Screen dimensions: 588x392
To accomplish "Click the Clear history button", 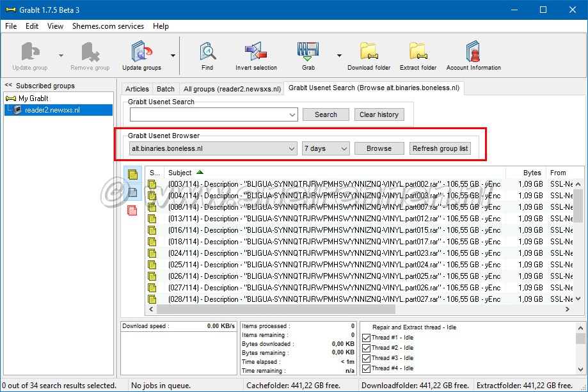I will point(379,114).
